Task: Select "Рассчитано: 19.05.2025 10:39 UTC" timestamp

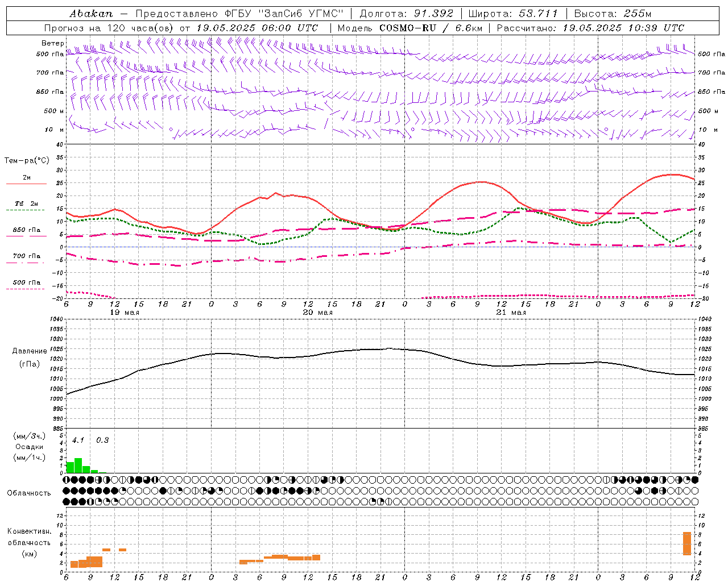Action: click(590, 28)
